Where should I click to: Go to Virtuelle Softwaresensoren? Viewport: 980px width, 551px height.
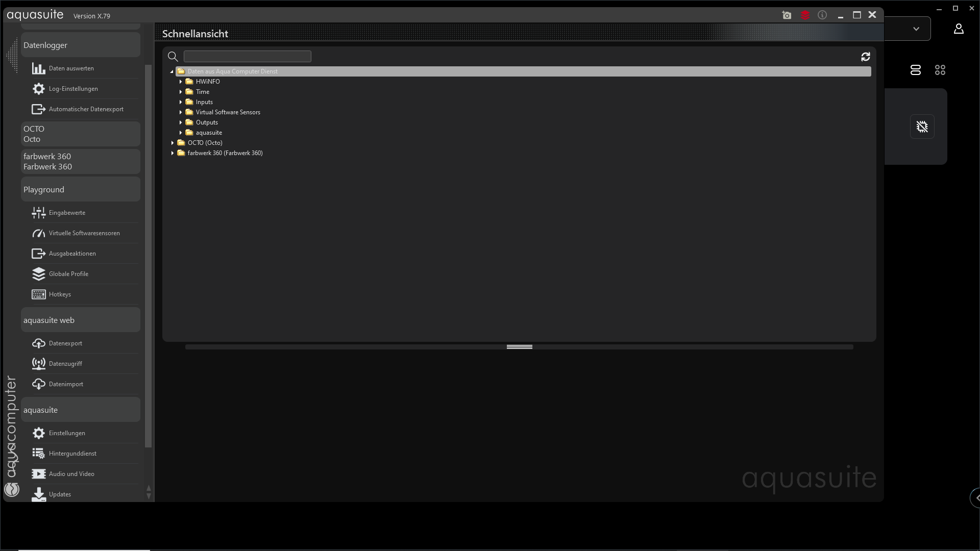pyautogui.click(x=84, y=233)
